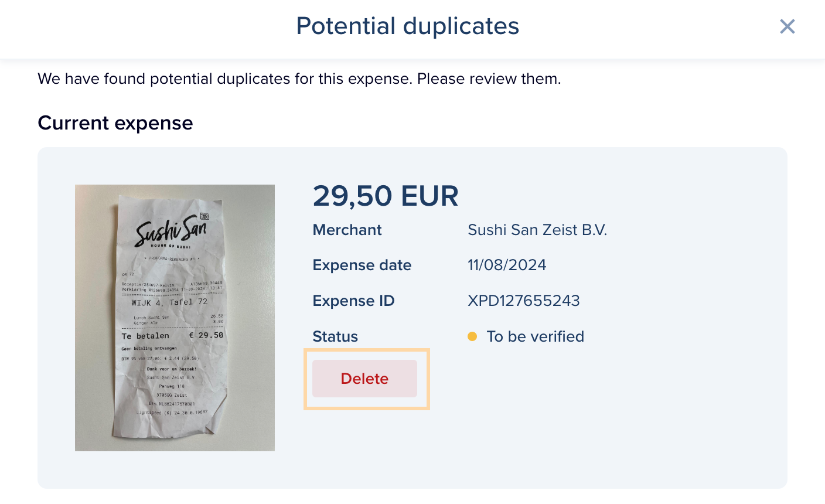Click the Current expense heading
825x504 pixels.
coord(115,123)
